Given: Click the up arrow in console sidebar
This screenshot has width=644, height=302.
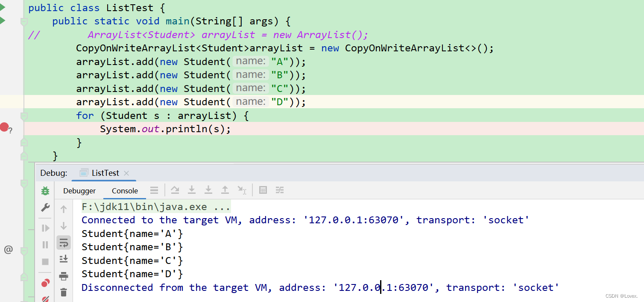Looking at the screenshot, I should pos(64,209).
